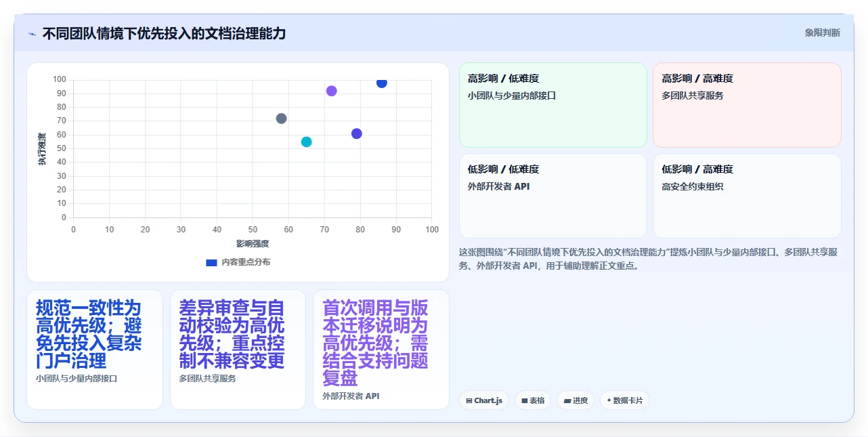Image resolution: width=868 pixels, height=437 pixels.
Task: Click the 首次调用与版本迁移说明 card heading
Action: click(x=376, y=343)
